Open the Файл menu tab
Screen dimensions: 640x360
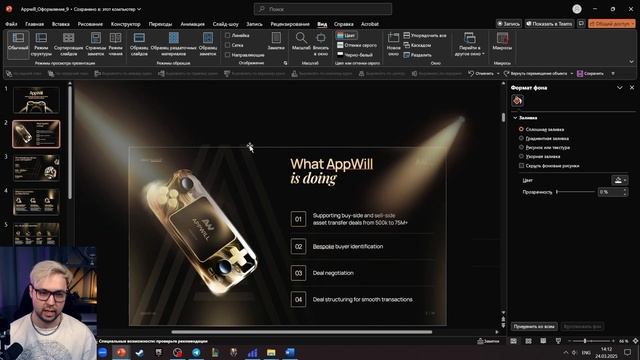pos(11,24)
